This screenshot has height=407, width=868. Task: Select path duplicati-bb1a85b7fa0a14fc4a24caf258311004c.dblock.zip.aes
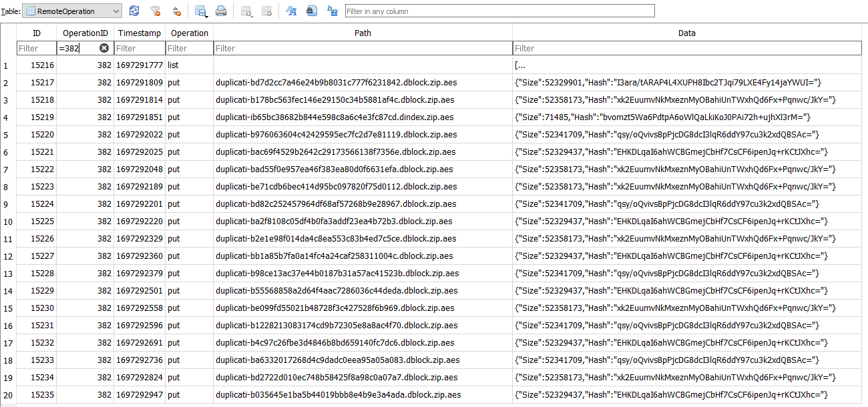click(x=363, y=256)
